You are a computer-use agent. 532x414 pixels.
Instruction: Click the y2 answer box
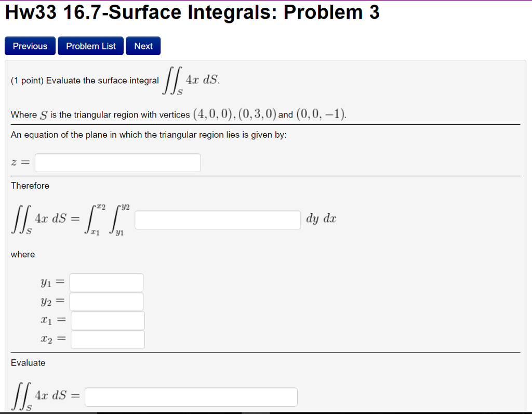tap(106, 301)
